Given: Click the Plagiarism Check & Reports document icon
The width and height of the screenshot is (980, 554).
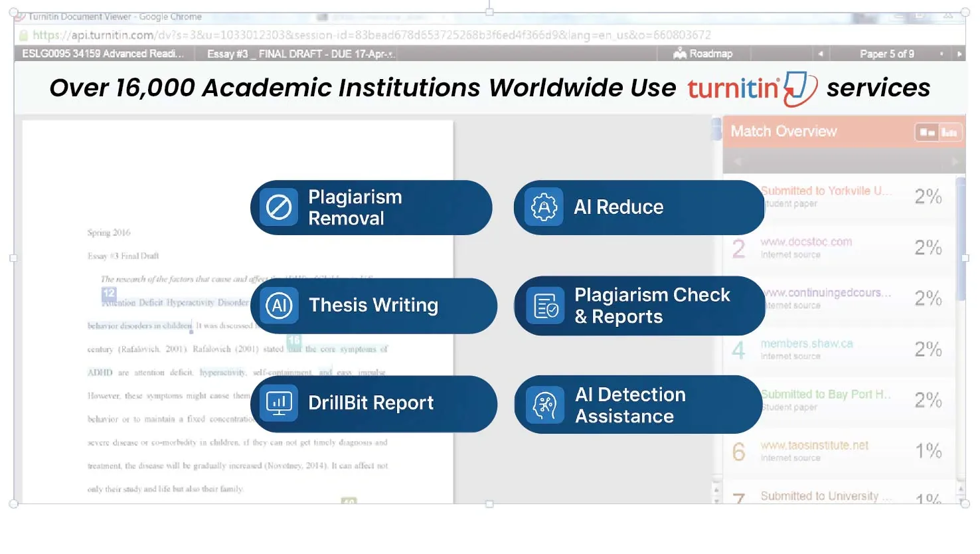Looking at the screenshot, I should coord(544,306).
